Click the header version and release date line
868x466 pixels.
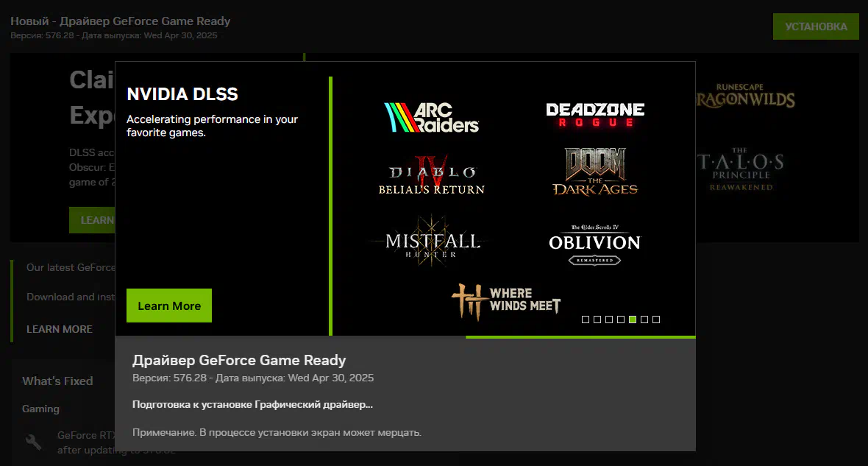[x=113, y=35]
